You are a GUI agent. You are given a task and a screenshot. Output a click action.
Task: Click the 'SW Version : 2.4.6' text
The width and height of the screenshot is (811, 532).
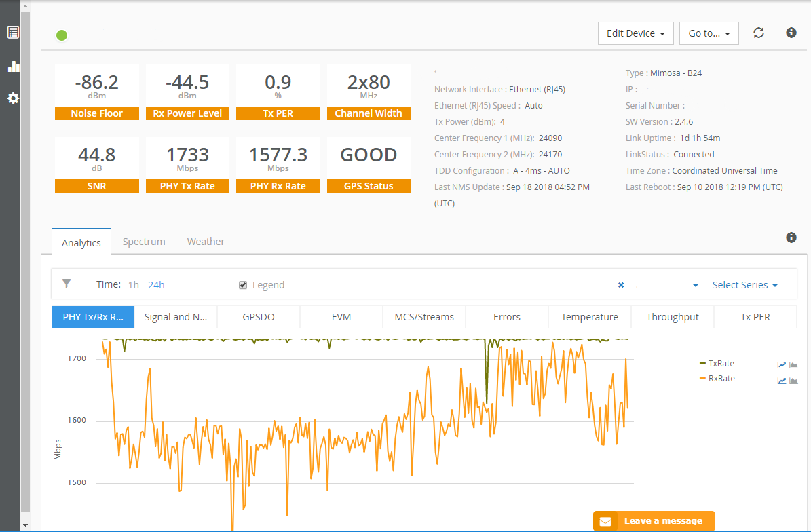tap(659, 122)
